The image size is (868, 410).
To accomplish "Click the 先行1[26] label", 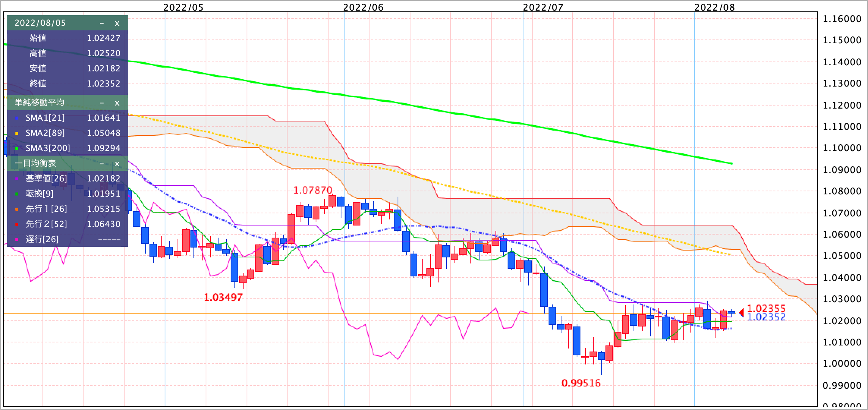I will 46,209.
